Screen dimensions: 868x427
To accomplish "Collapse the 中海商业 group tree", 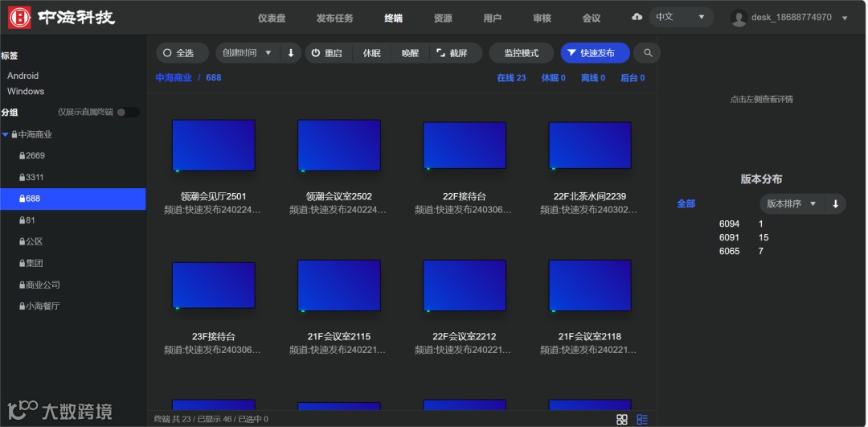I will 6,134.
